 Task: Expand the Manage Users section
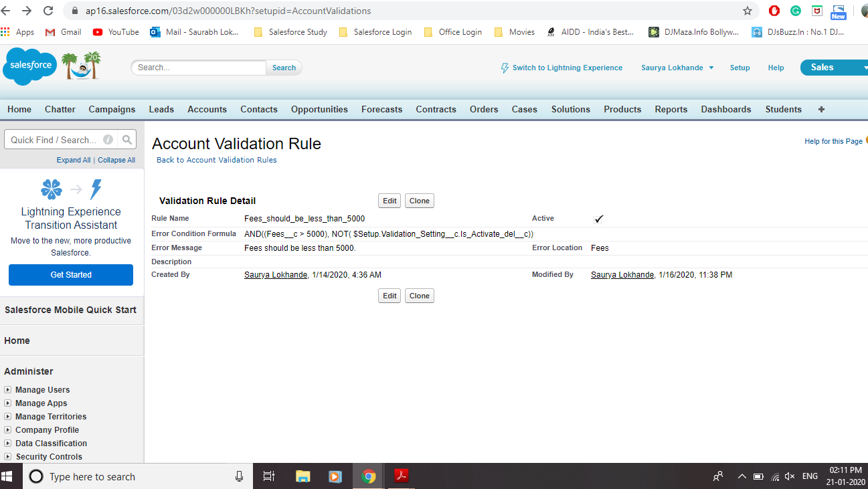[x=8, y=390]
